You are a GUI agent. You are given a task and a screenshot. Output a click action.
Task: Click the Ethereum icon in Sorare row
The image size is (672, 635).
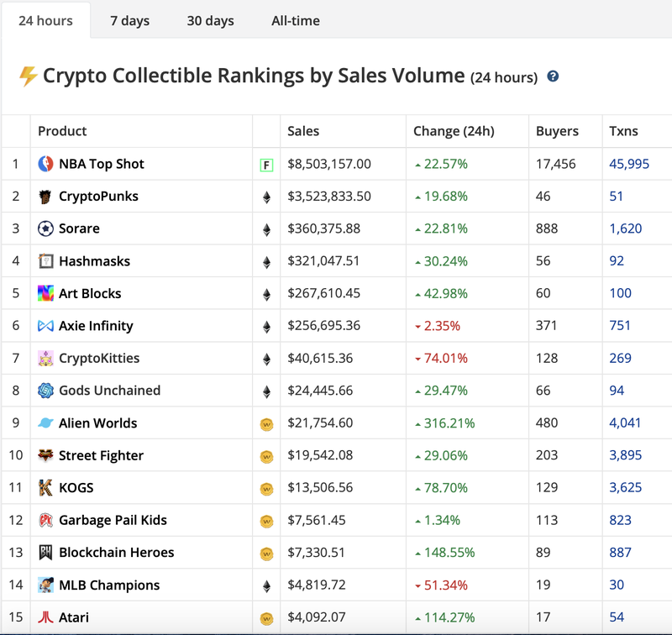[266, 229]
